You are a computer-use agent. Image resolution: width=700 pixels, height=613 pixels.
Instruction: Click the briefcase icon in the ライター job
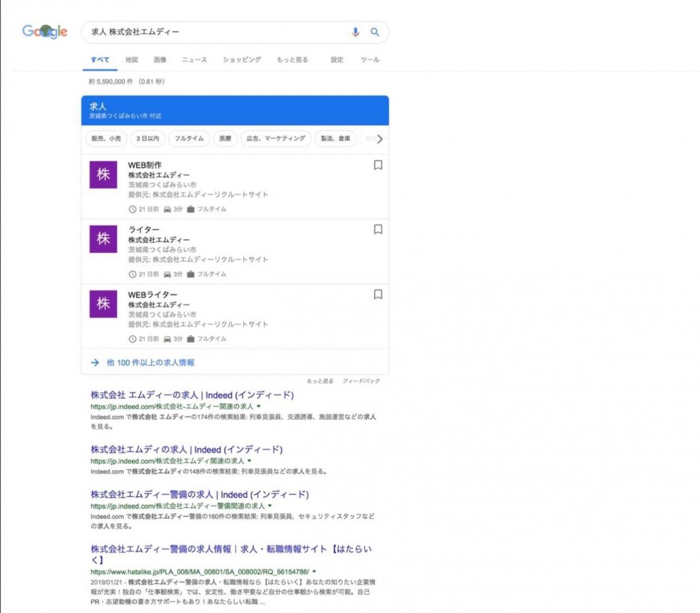[190, 274]
